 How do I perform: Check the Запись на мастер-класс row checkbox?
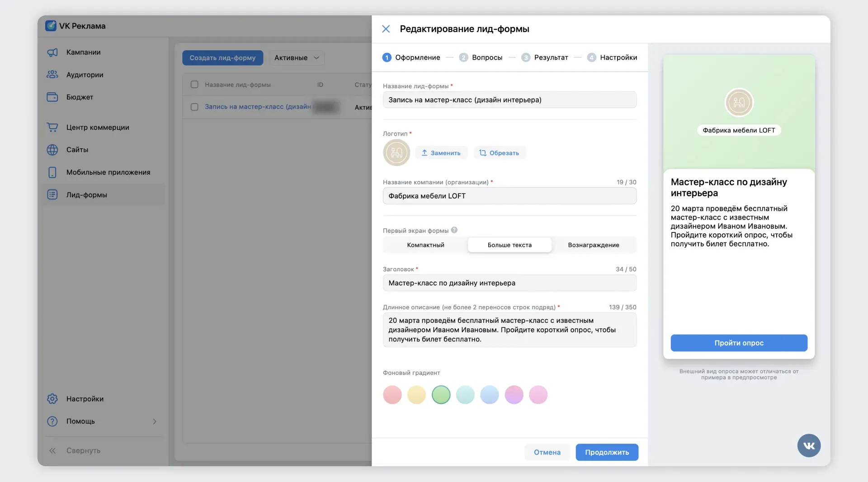click(x=194, y=107)
